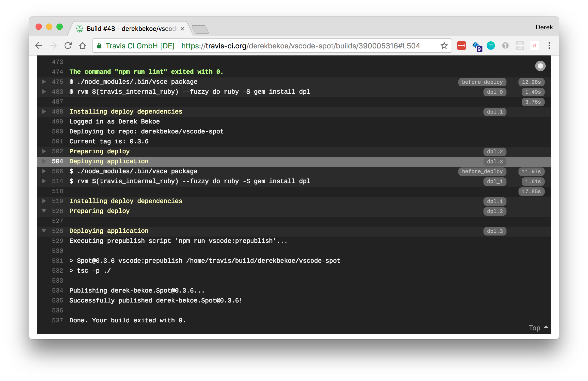Viewport: 588px width, 381px height.
Task: Open the Chrome three-dot menu
Action: click(549, 46)
